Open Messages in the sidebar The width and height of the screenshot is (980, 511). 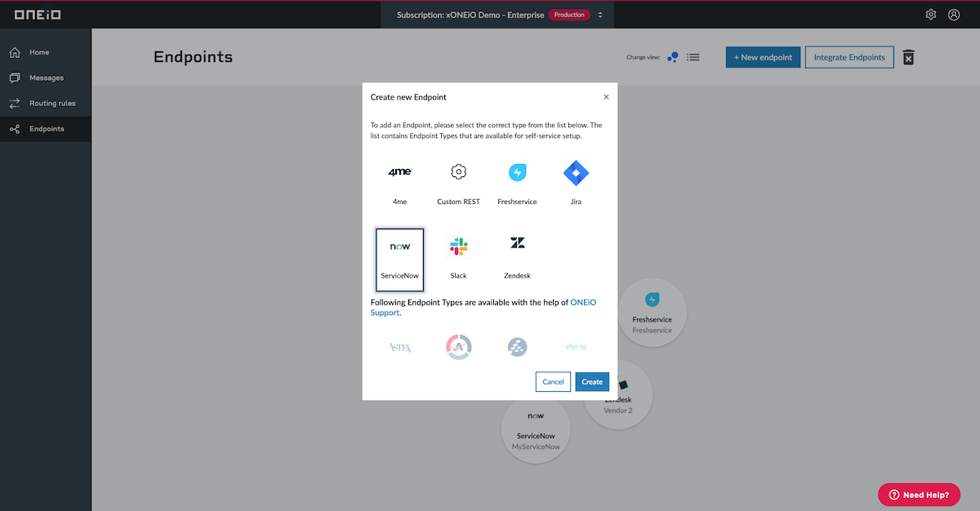click(x=46, y=78)
